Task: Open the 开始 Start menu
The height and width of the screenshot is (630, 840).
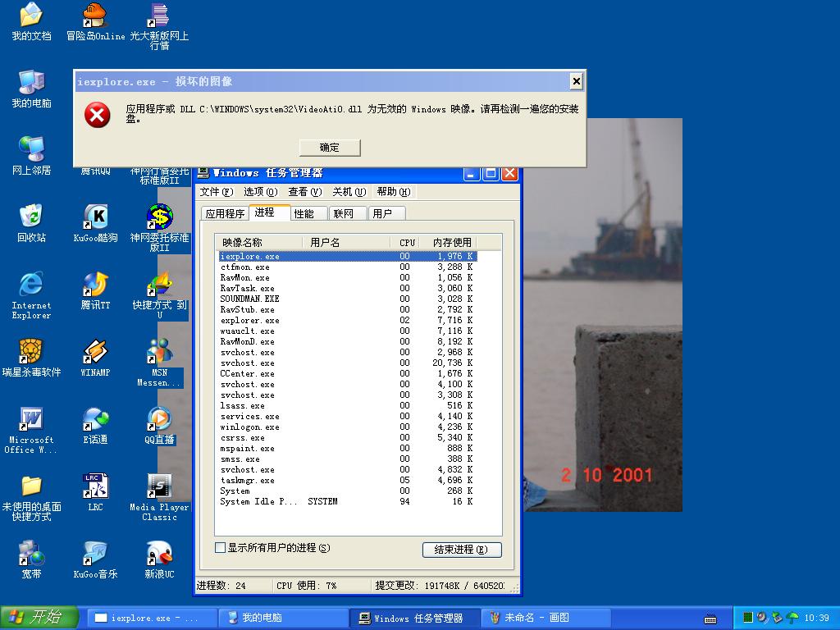Action: pos(39,618)
